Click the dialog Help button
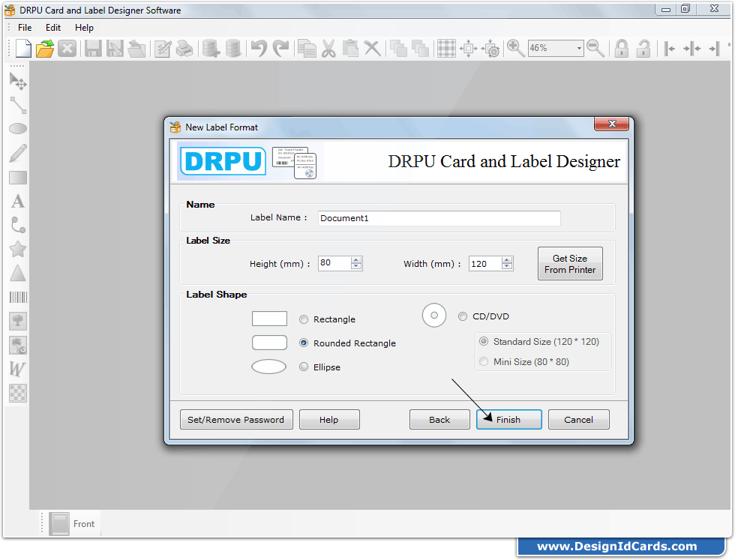Viewport: 735px width, 560px height. pos(329,419)
